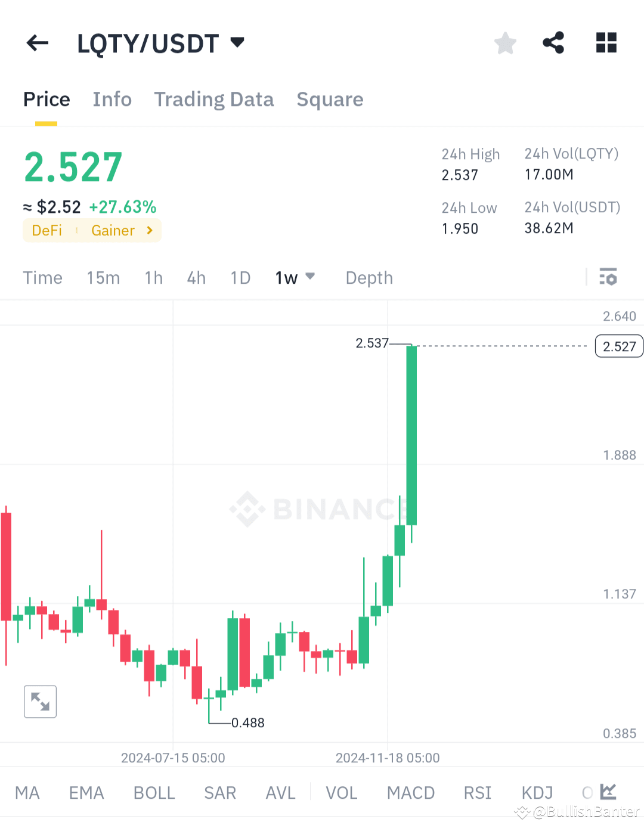Toggle the VOL indicator on
The width and height of the screenshot is (644, 825).
pos(341,793)
